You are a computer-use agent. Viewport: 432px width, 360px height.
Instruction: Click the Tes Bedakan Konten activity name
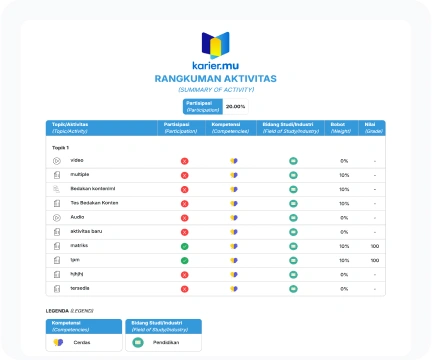(94, 203)
